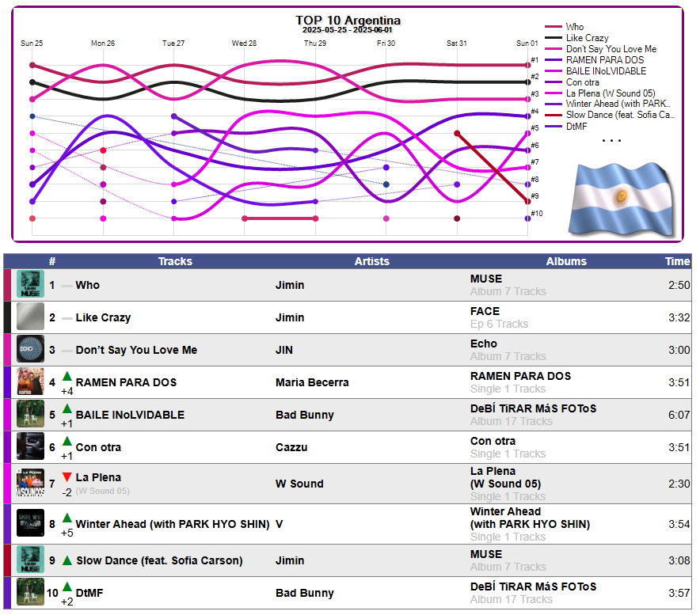This screenshot has height=615, width=700.
Task: Click the red down arrow beside La Plena
Action: [67, 477]
